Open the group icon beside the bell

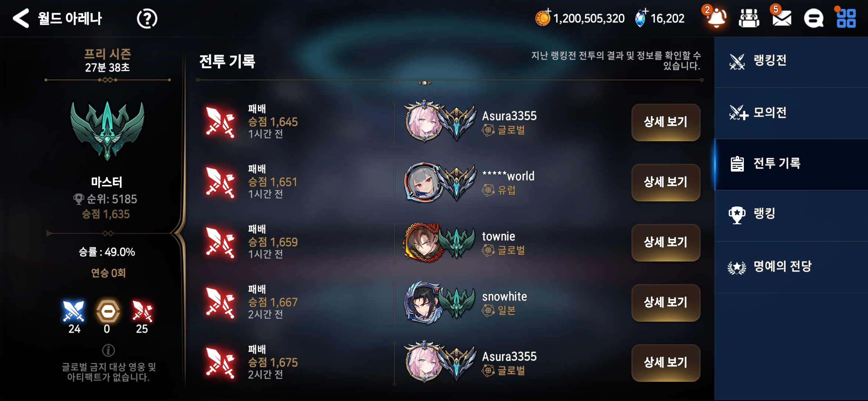pyautogui.click(x=749, y=18)
